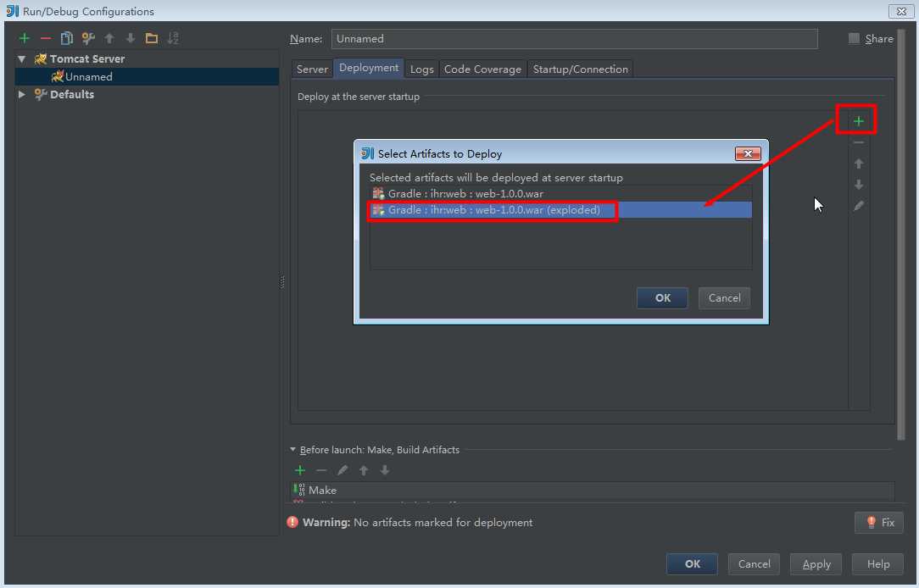Open the Code Coverage tab
The width and height of the screenshot is (919, 588).
482,69
